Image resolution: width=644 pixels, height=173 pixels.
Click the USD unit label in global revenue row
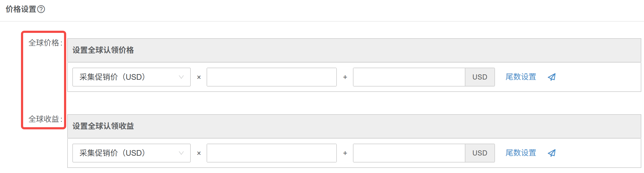tap(480, 153)
